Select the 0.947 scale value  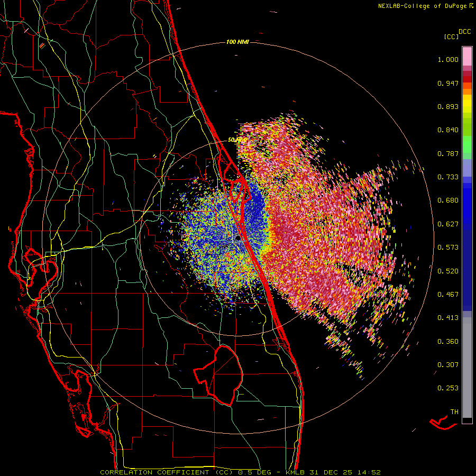tap(448, 83)
